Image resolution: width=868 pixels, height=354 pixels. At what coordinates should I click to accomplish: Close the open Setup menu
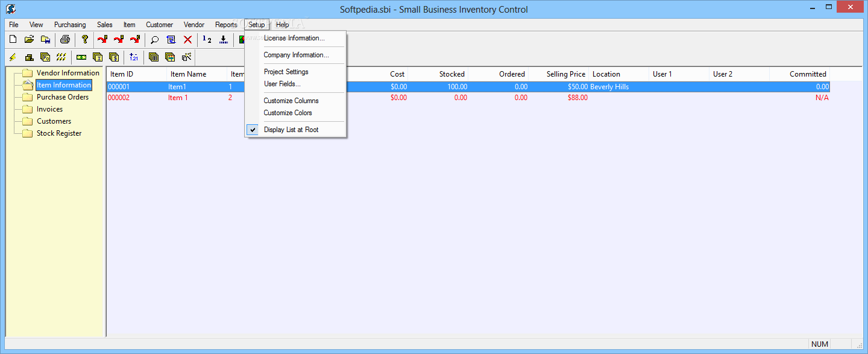(x=257, y=25)
